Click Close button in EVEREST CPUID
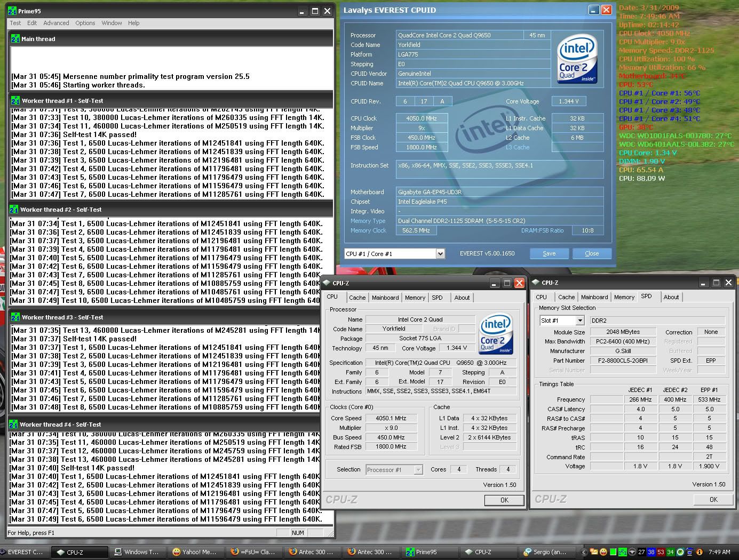 click(592, 253)
